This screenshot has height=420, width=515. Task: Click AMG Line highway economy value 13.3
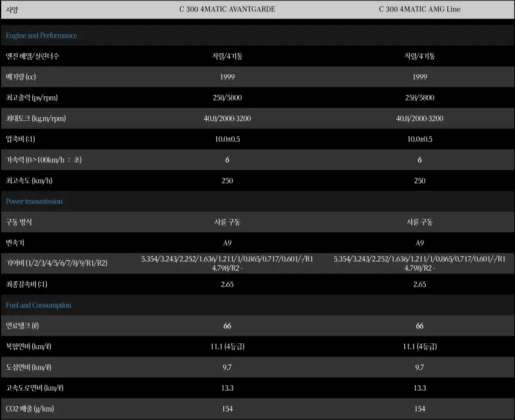[x=420, y=388]
